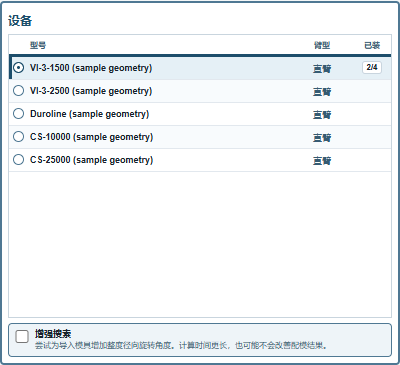Click the text "VI-3-2500 (sample geometry)"
The height and width of the screenshot is (365, 400).
[x=91, y=91]
